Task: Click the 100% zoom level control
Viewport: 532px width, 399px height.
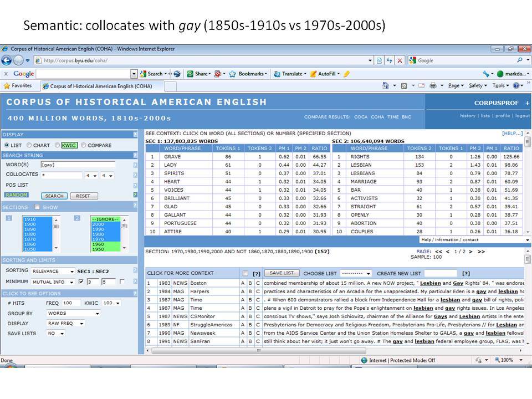Action: tap(508, 360)
